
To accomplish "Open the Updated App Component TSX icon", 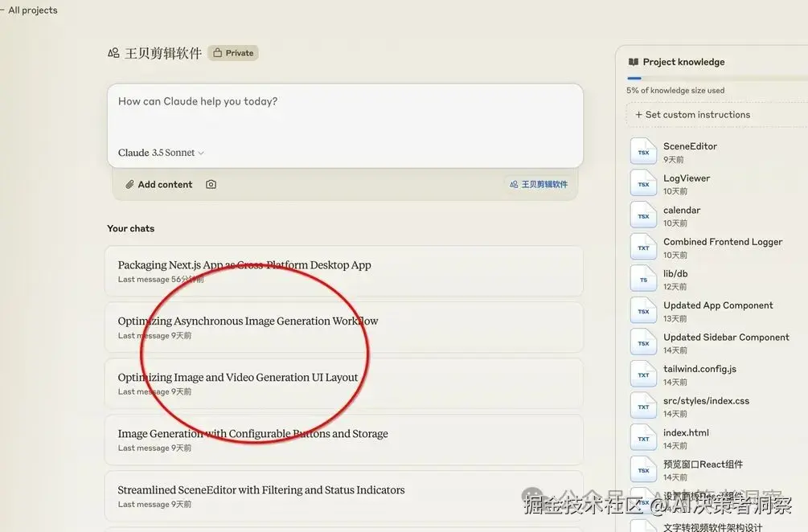I will click(643, 310).
